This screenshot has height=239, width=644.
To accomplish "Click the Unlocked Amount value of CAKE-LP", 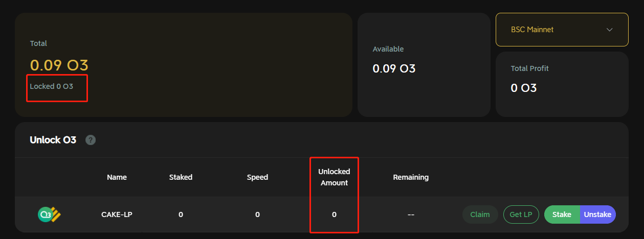I will (x=334, y=214).
